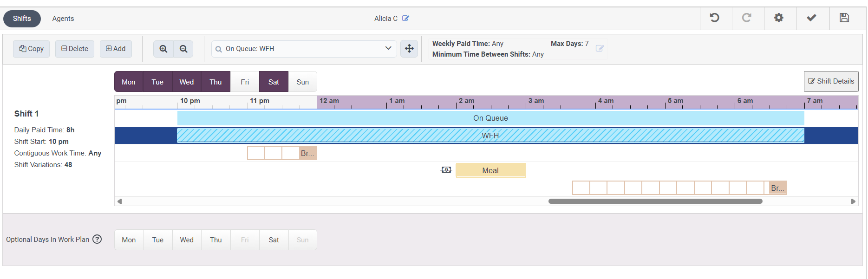Edit the Alicia C work plan name
The image size is (868, 279).
(x=405, y=19)
